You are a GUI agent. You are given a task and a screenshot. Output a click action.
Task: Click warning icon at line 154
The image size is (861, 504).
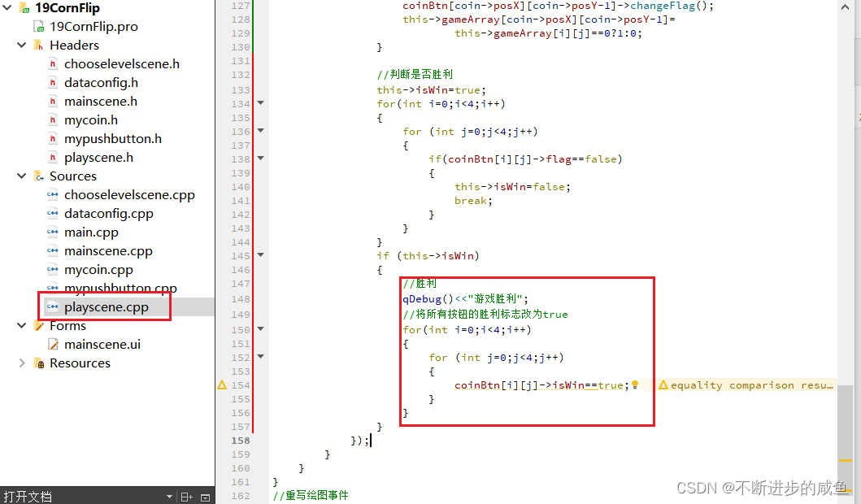click(x=222, y=385)
